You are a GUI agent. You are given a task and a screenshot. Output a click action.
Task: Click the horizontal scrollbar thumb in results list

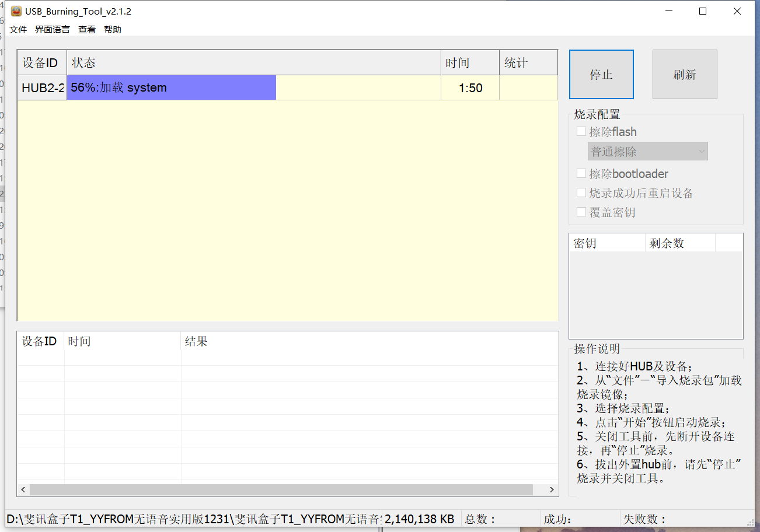click(x=281, y=489)
